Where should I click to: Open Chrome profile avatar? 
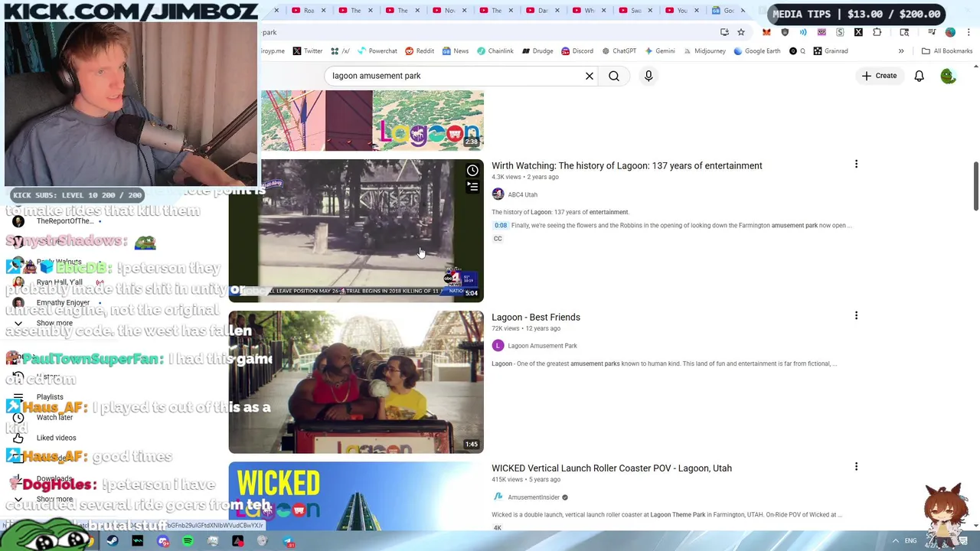950,32
